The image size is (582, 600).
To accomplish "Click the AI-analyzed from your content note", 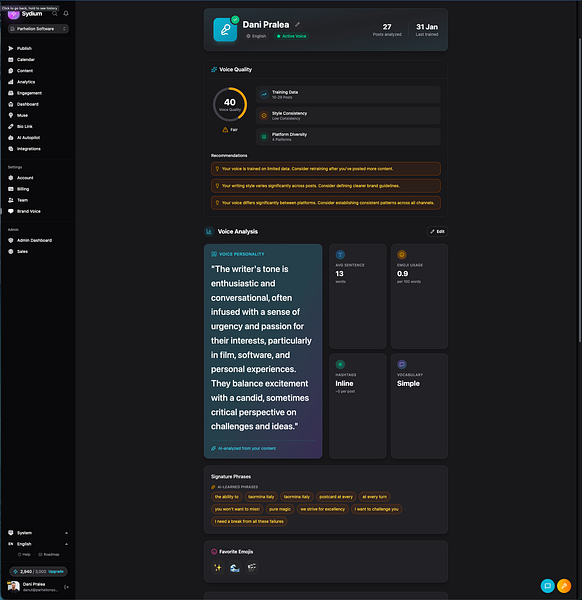I will click(243, 448).
